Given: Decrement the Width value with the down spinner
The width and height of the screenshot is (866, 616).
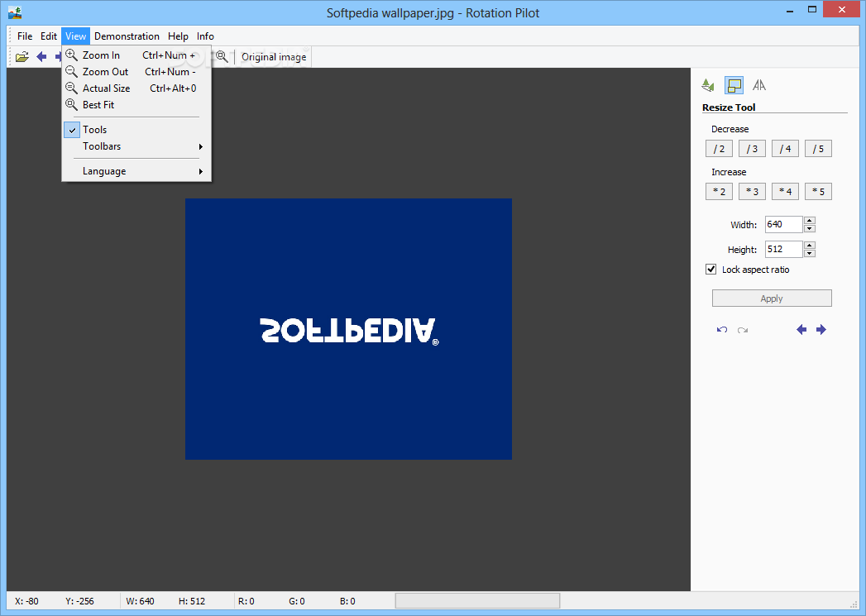Looking at the screenshot, I should click(x=810, y=228).
